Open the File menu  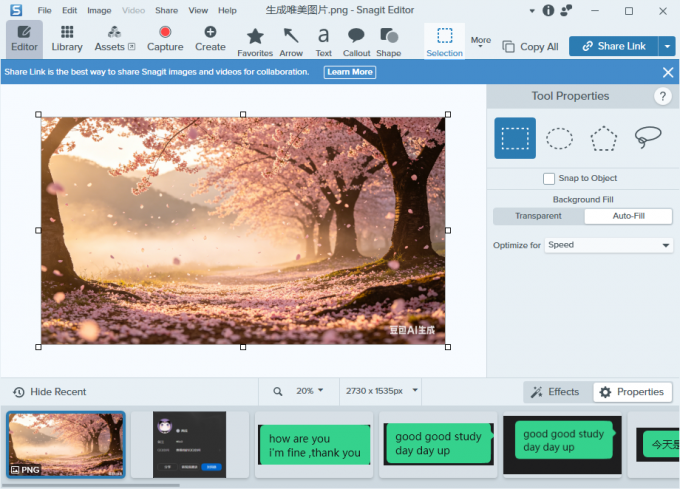(x=44, y=10)
